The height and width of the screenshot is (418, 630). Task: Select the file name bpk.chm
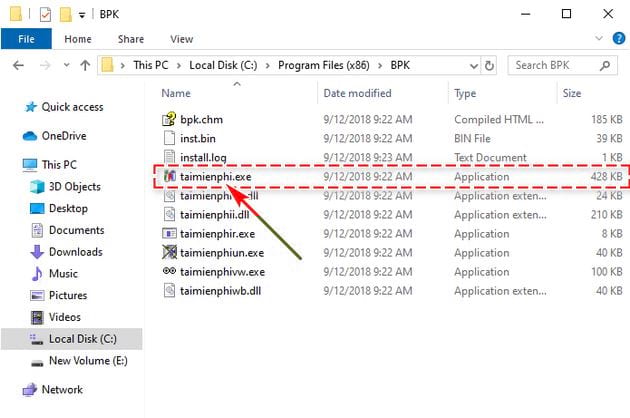(201, 120)
